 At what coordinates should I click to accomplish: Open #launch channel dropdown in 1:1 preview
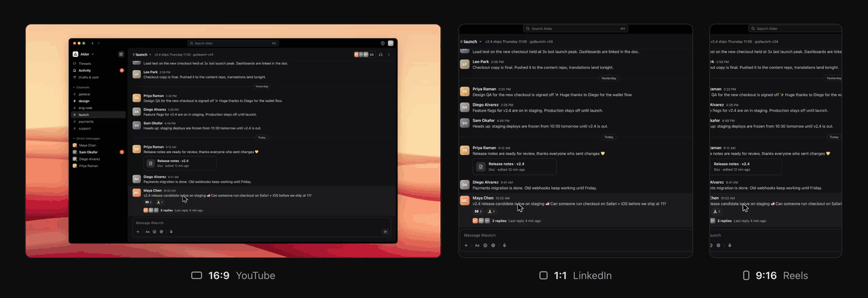(x=471, y=41)
